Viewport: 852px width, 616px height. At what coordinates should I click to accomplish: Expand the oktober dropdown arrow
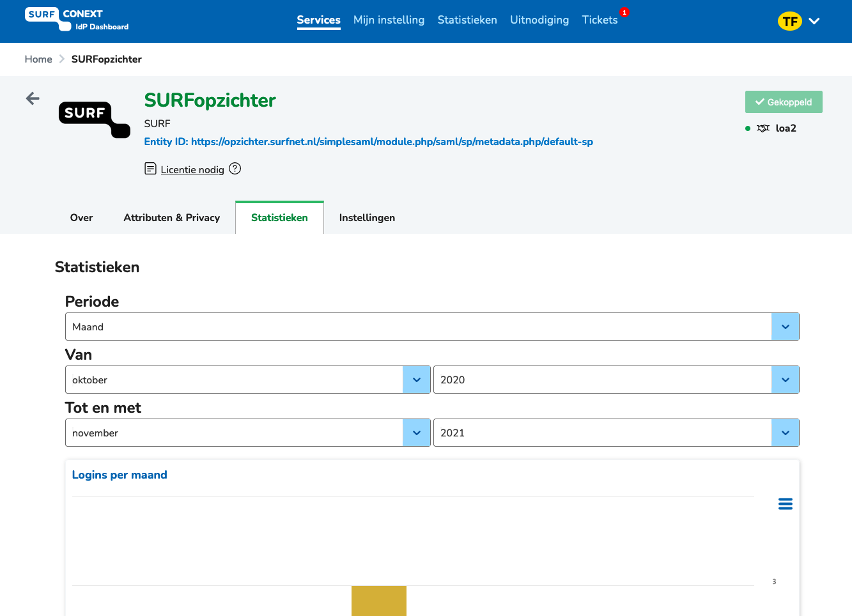click(417, 380)
